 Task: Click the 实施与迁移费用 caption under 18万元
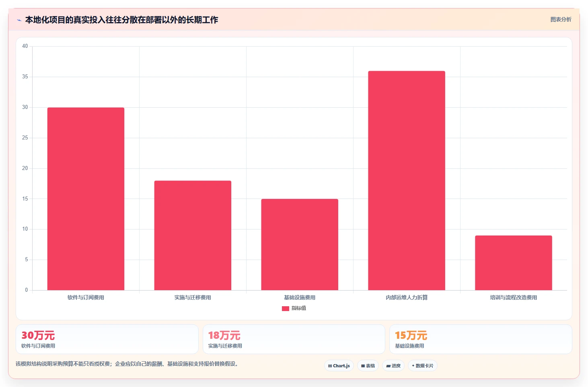[x=225, y=346]
